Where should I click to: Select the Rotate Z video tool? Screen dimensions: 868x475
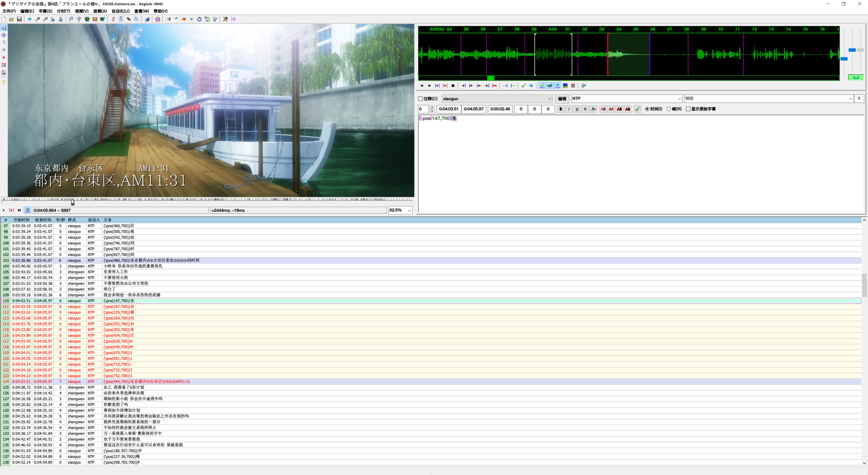pos(4,43)
